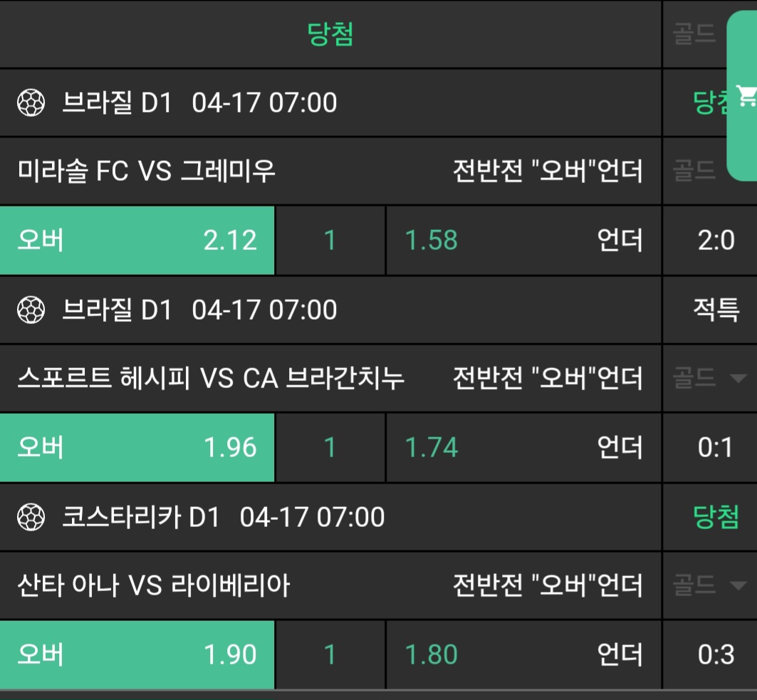Expand 골드 dropdown in 산타 아나 row
The height and width of the screenshot is (700, 757).
(x=709, y=586)
